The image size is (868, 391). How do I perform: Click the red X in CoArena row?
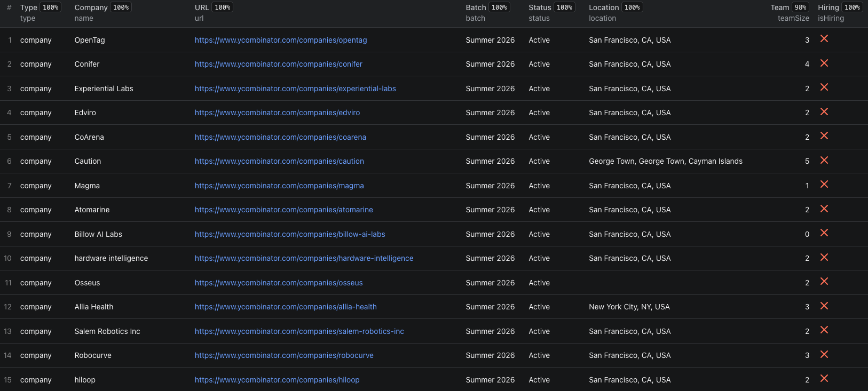824,136
